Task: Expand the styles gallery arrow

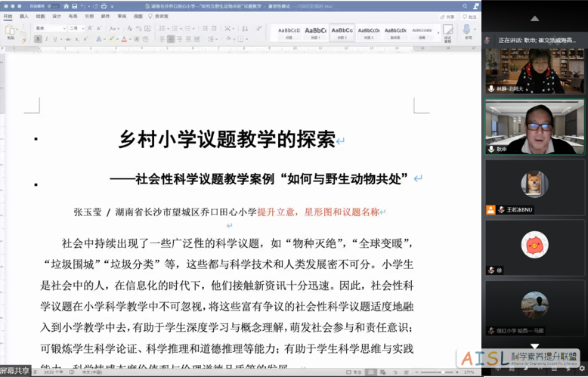Action: click(x=438, y=33)
